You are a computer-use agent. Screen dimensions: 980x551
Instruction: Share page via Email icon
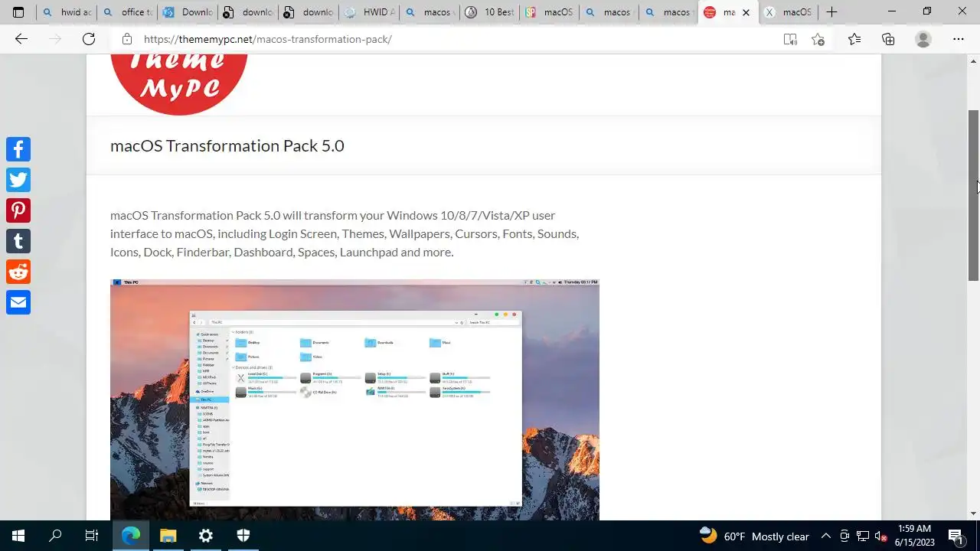[x=18, y=302]
